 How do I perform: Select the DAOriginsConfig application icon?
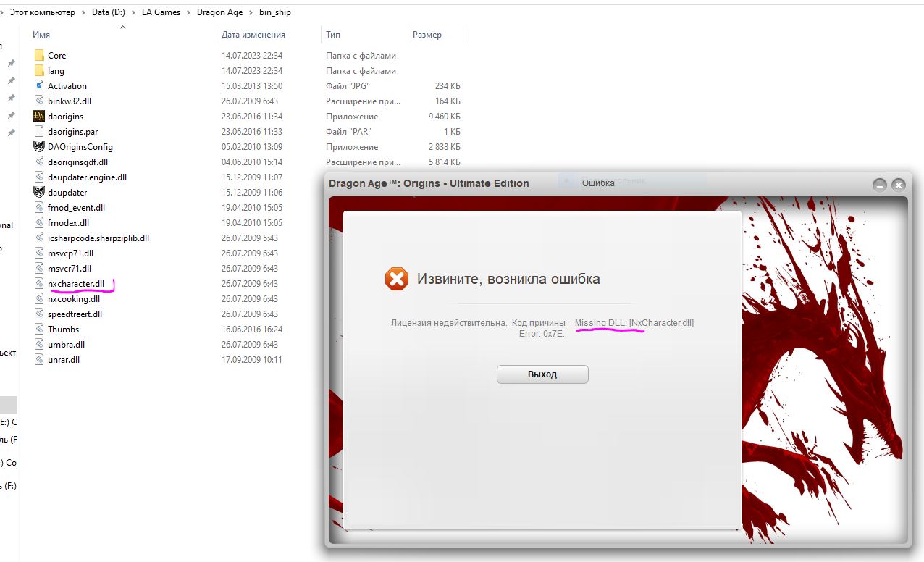pyautogui.click(x=39, y=146)
